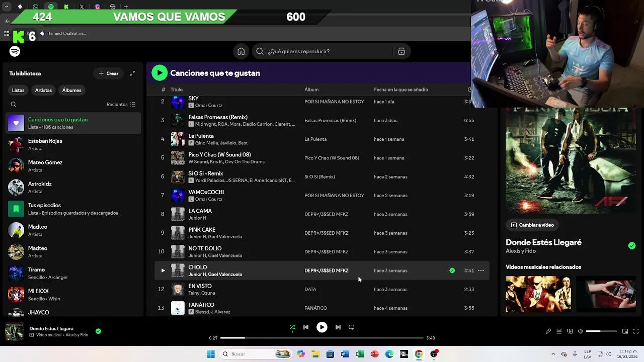The width and height of the screenshot is (644, 362).
Task: Select the LA CAMA track row title
Action: [200, 211]
